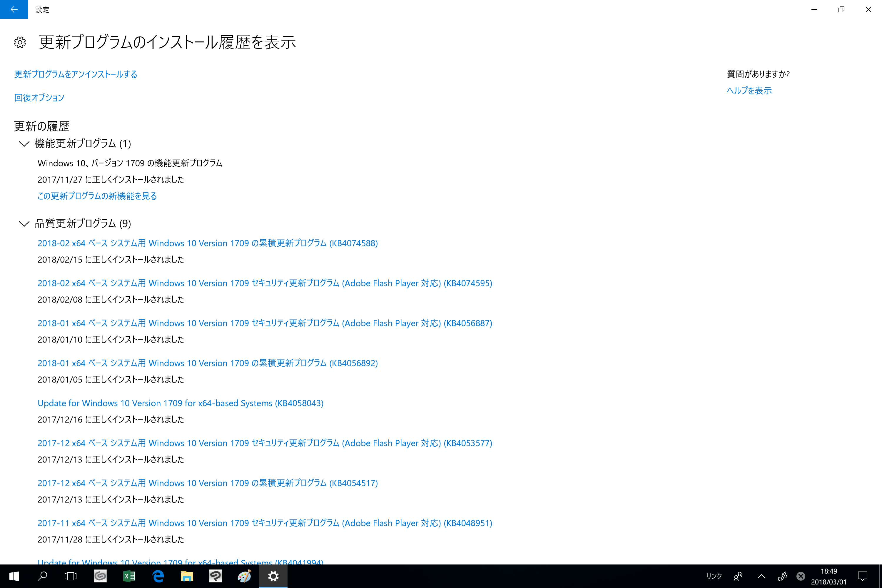Open the clock showing 18:49
This screenshot has width=882, height=588.
click(829, 576)
